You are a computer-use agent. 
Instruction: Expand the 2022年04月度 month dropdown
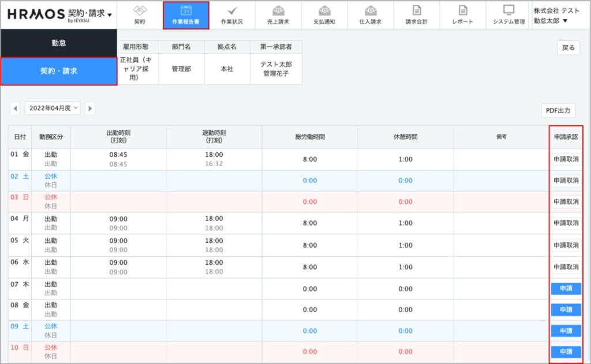[53, 108]
